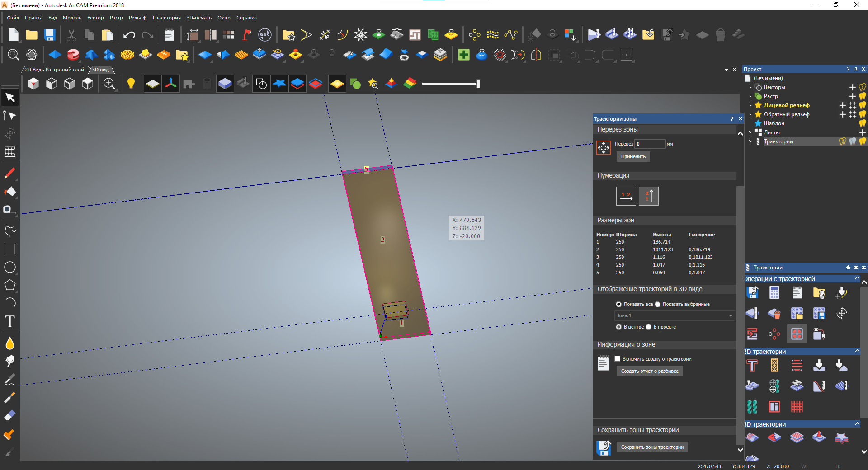Open the Справка menu
868x470 pixels.
click(246, 18)
